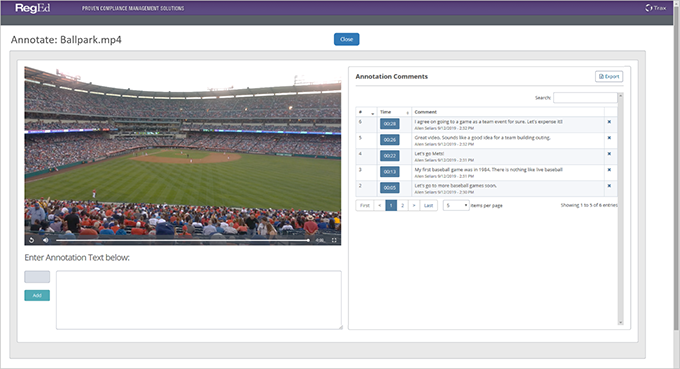The image size is (680, 369).
Task: Jump to Last page of comments
Action: (x=428, y=205)
